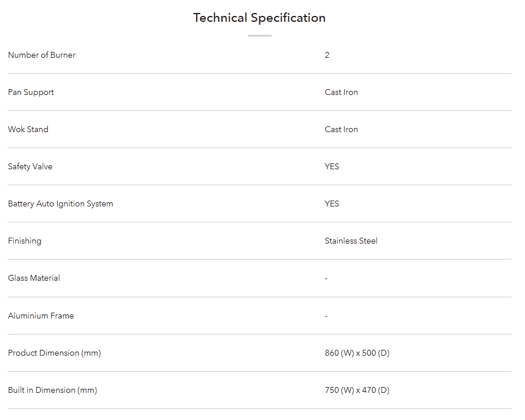525x420 pixels.
Task: Select the Pan Support Cast Iron value
Action: coord(341,92)
